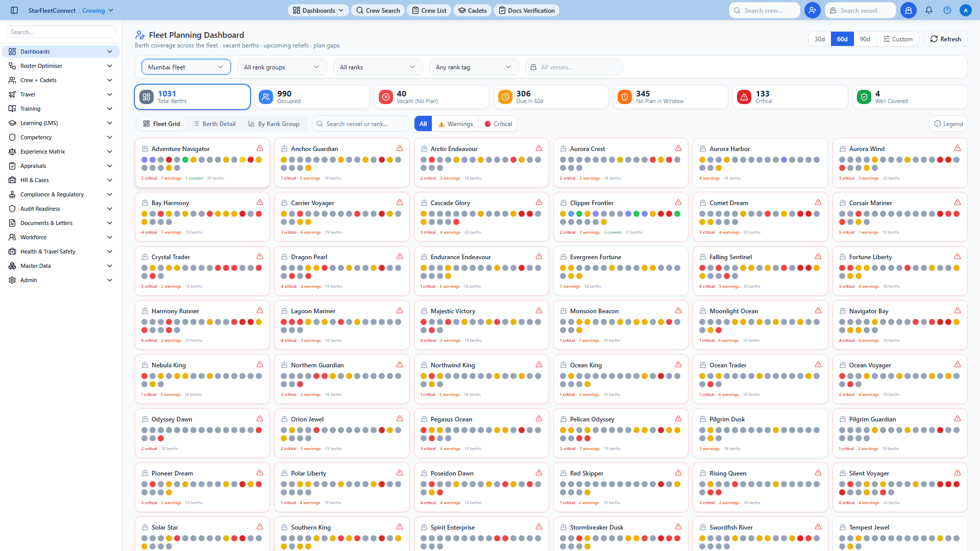The width and height of the screenshot is (980, 551).
Task: Click the add crew member icon
Action: tap(812, 10)
